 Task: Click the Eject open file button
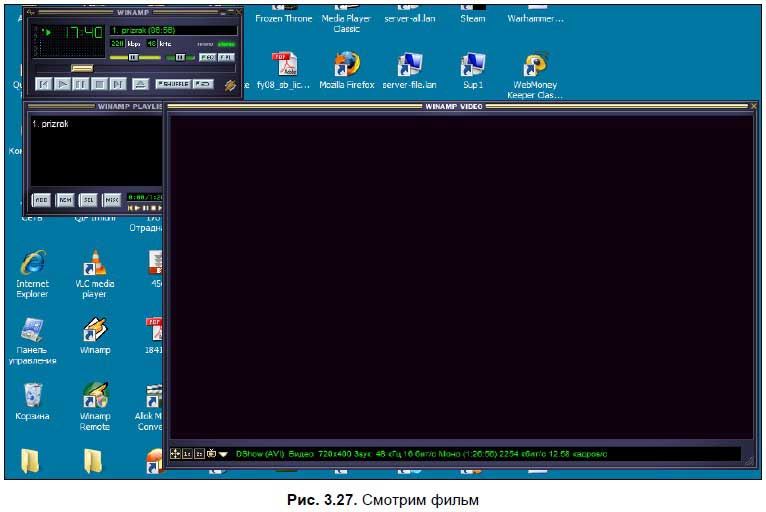click(x=141, y=85)
